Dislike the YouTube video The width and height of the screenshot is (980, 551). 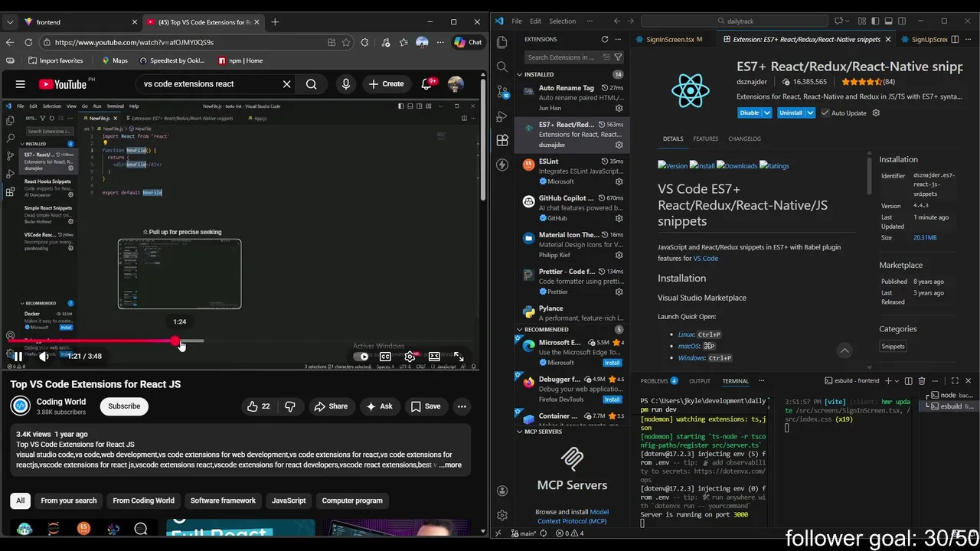[290, 406]
